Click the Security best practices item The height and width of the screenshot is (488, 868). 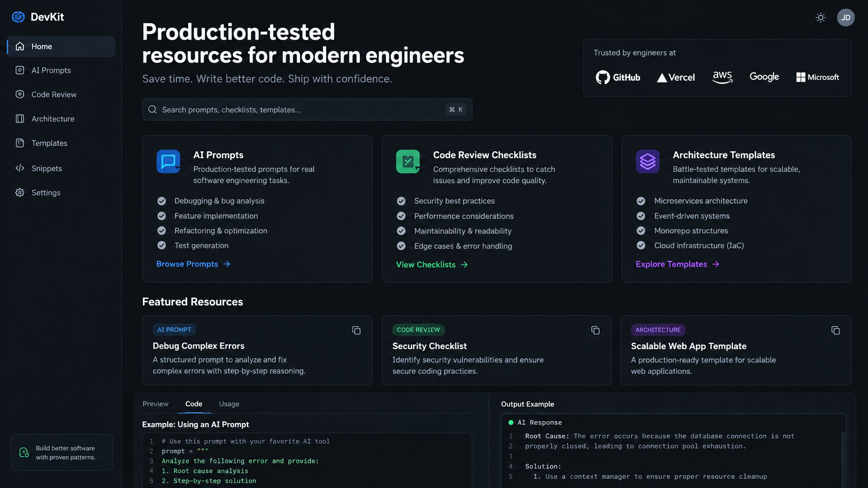pyautogui.click(x=454, y=201)
